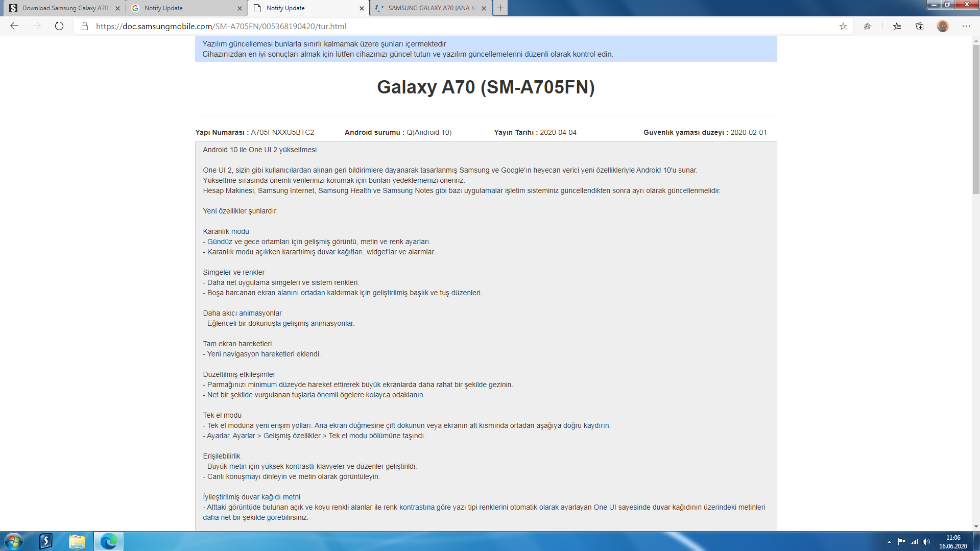Open the Collections panel

tap(919, 26)
